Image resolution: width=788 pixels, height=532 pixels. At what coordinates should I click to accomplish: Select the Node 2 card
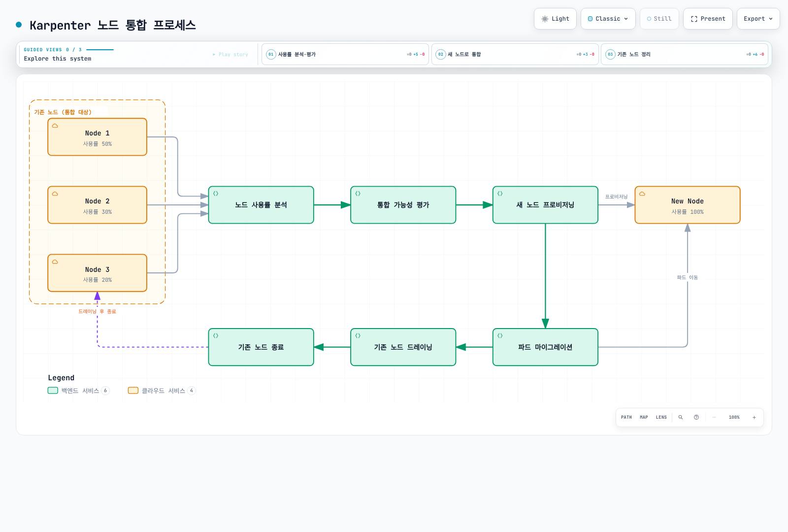pos(98,205)
